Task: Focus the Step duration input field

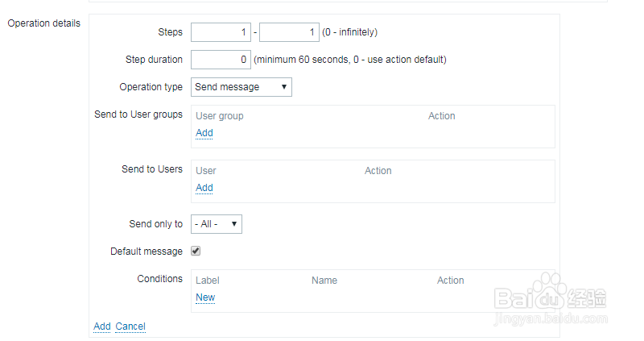Action: coord(221,60)
